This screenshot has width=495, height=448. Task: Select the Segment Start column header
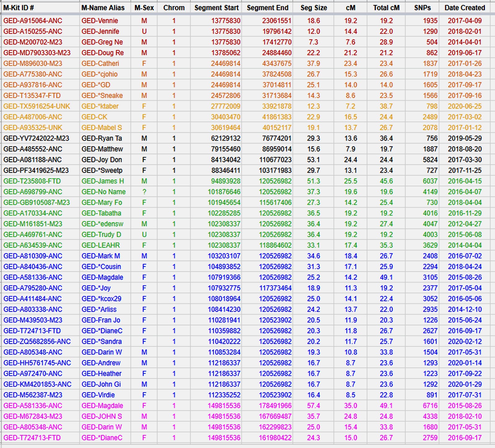coord(217,8)
